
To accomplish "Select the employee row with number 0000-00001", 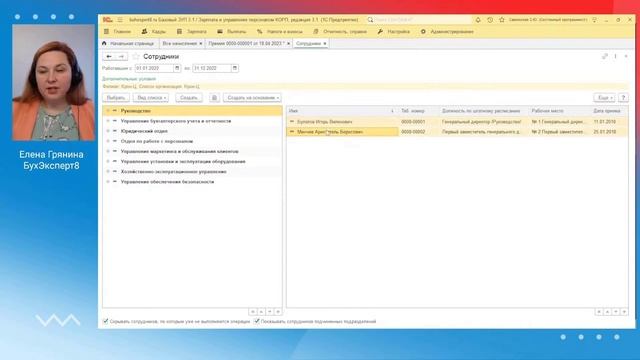I will pos(457,122).
